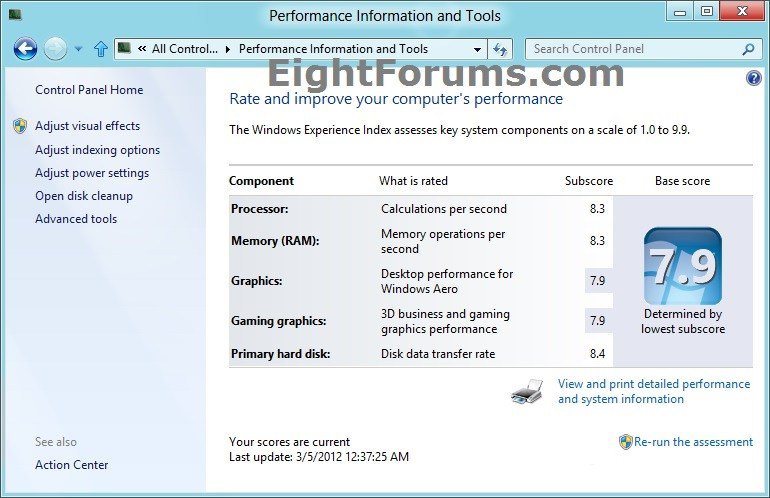Viewport: 770px width, 498px height.
Task: Click Determined by lowest subscore text
Action: (x=683, y=321)
